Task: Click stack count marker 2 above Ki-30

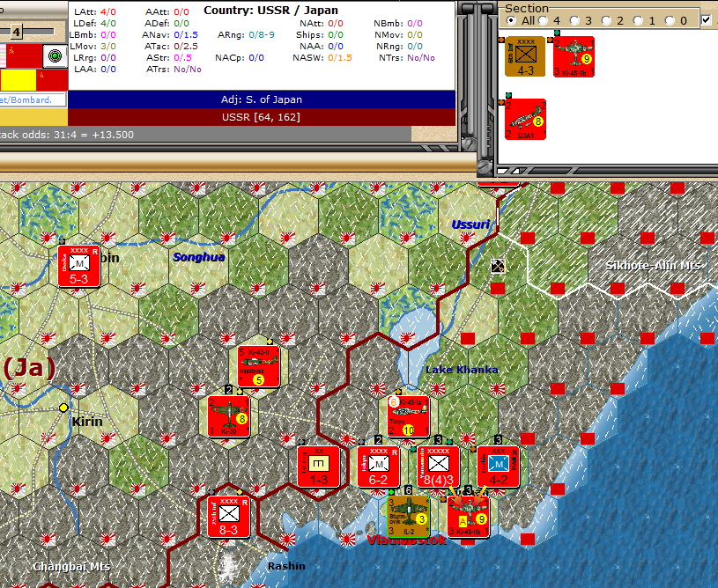Action: coord(228,390)
